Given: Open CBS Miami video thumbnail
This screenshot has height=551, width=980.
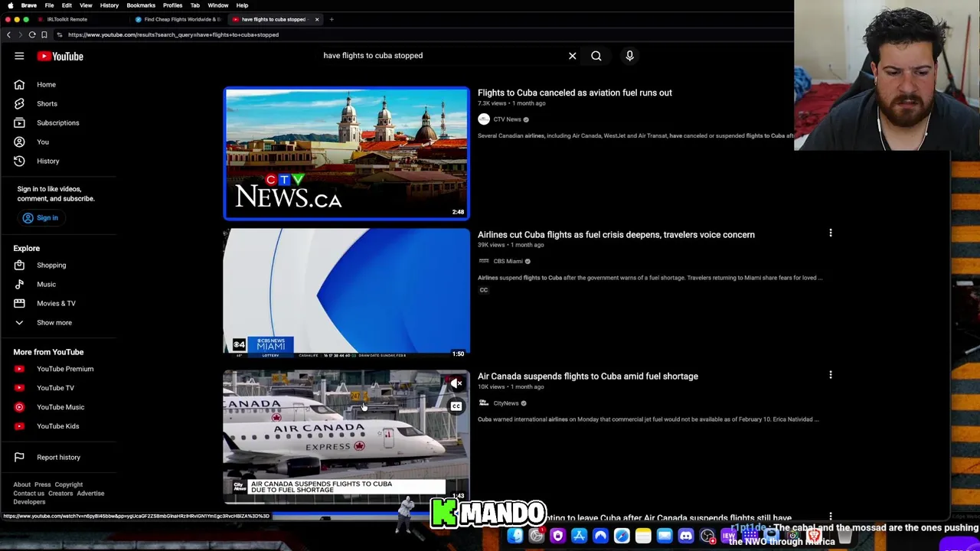Looking at the screenshot, I should 346,294.
